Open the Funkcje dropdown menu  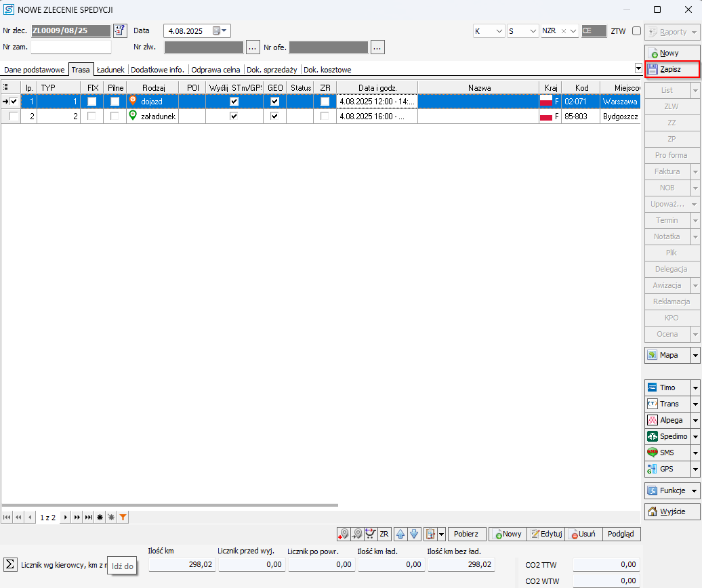672,490
